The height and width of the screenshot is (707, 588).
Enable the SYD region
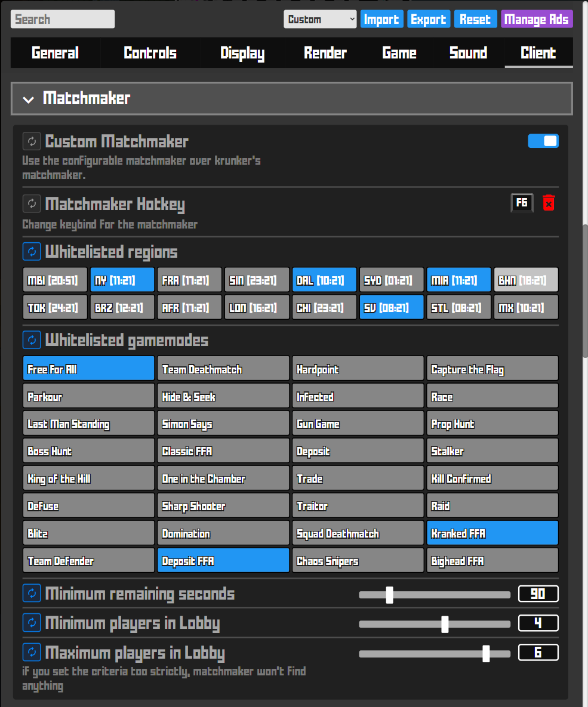click(391, 280)
